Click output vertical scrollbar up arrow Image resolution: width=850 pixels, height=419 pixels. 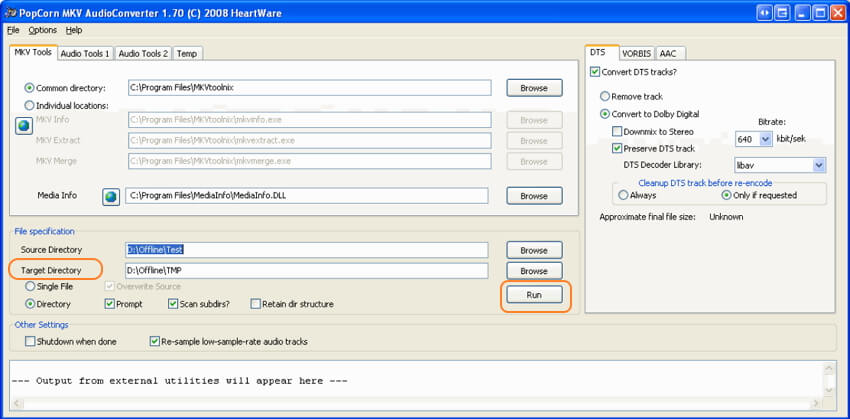tap(829, 368)
